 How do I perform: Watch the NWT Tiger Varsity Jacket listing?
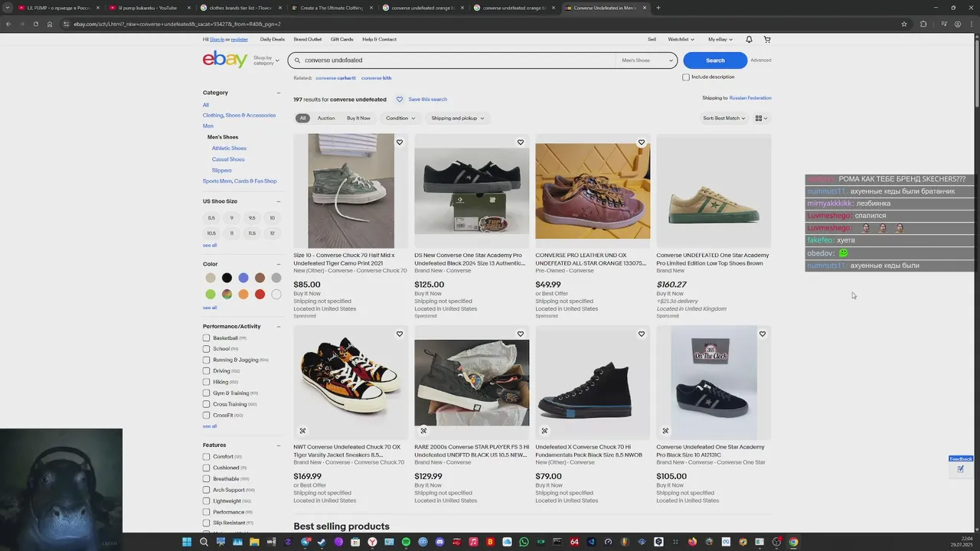[x=400, y=334]
